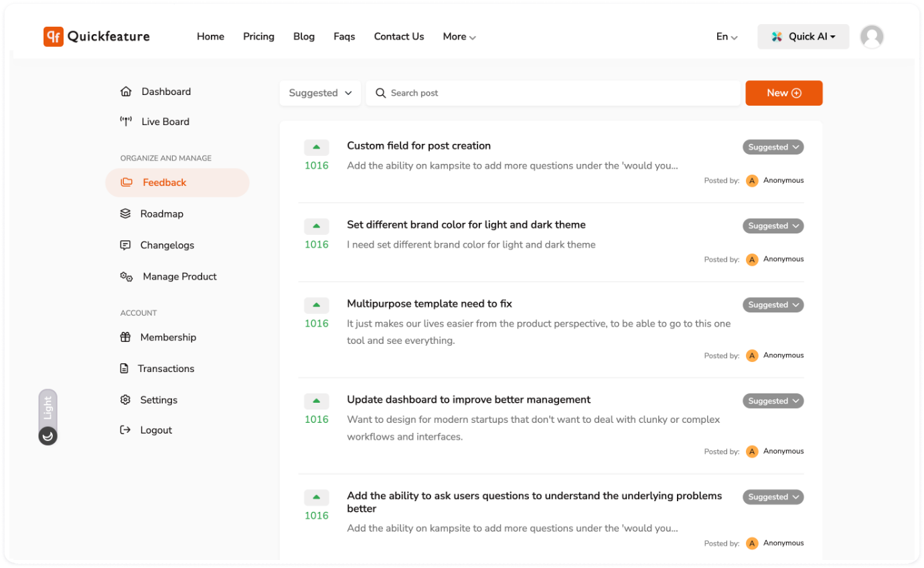Screen dimensions: 924x568
Task: Upvote the 'Multipurpose template need to fix' post
Action: point(316,305)
